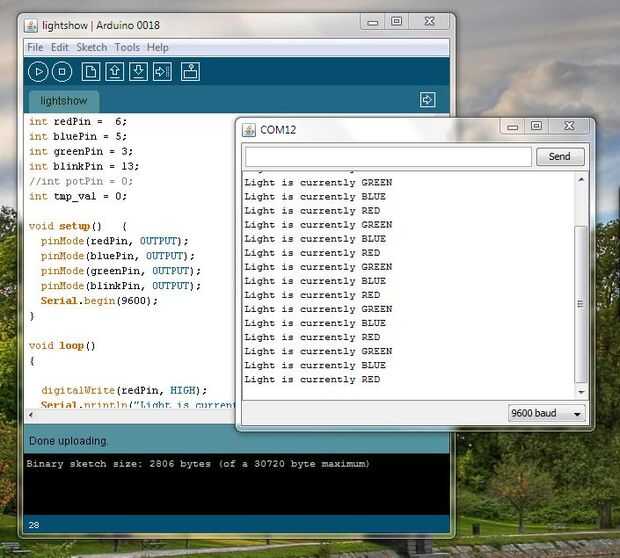Click the tab menu arrow icon
Image resolution: width=620 pixels, height=558 pixels.
(x=427, y=100)
